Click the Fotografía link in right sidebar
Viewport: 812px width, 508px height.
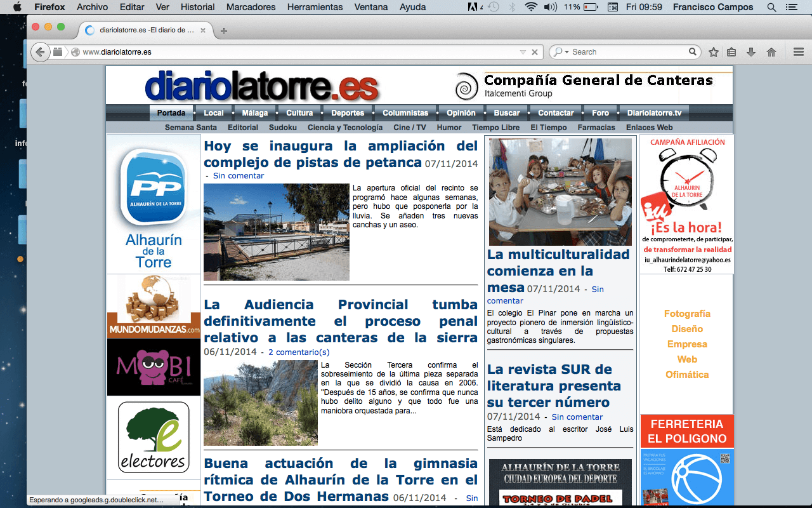click(687, 314)
